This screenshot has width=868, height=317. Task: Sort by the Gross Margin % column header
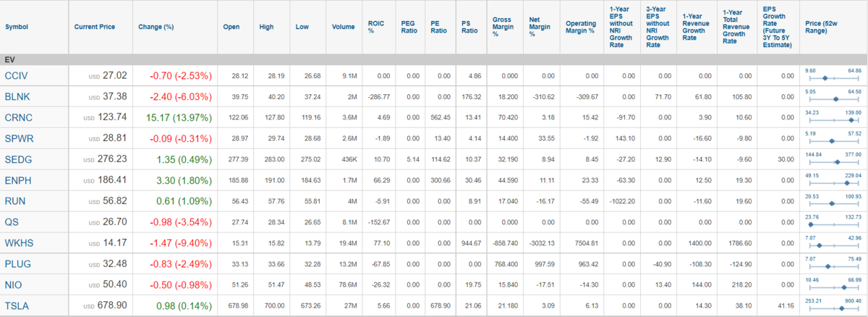point(502,27)
